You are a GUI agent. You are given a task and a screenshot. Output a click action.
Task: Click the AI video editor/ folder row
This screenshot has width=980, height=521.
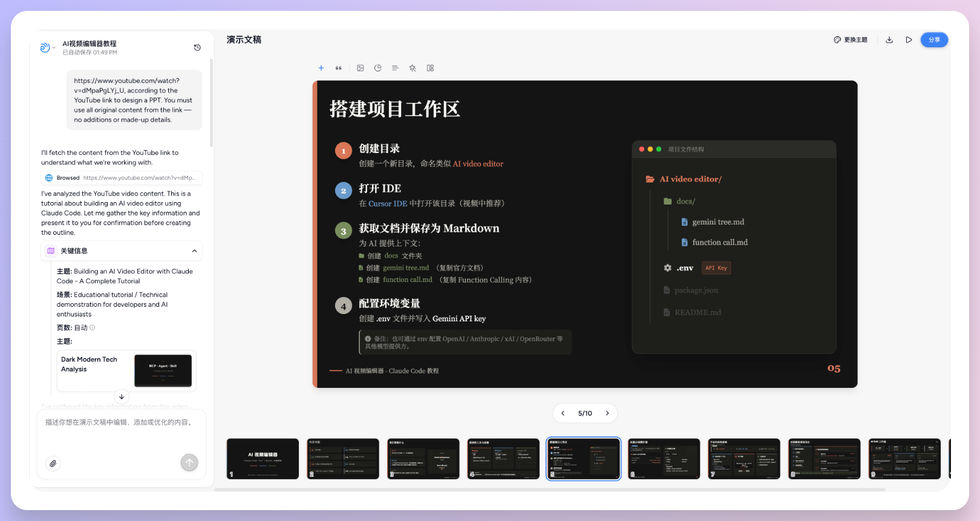[x=684, y=179]
